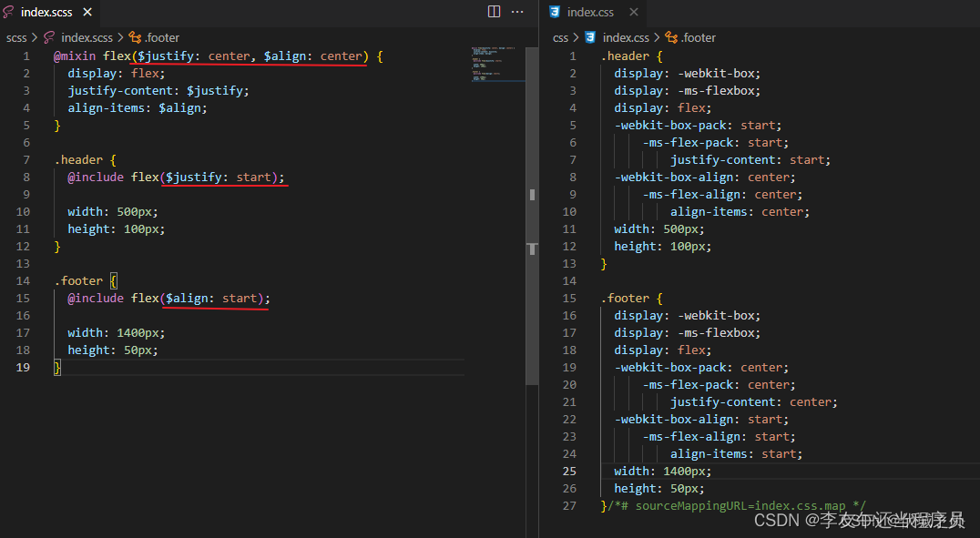Screen dimensions: 980x538
Task: Open the More Actions ellipsis icon
Action: [516, 12]
